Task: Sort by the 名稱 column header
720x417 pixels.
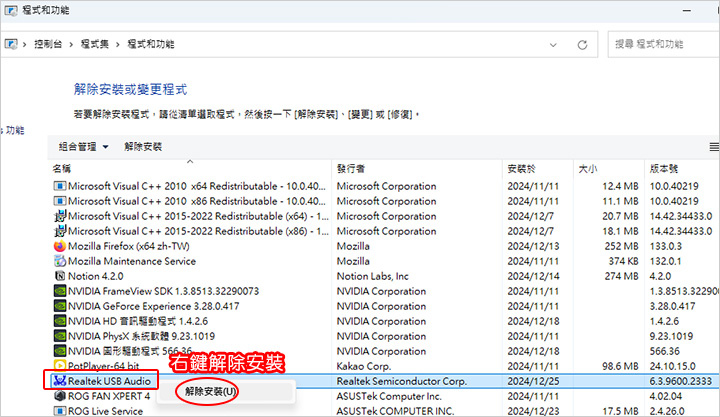Action: point(62,169)
